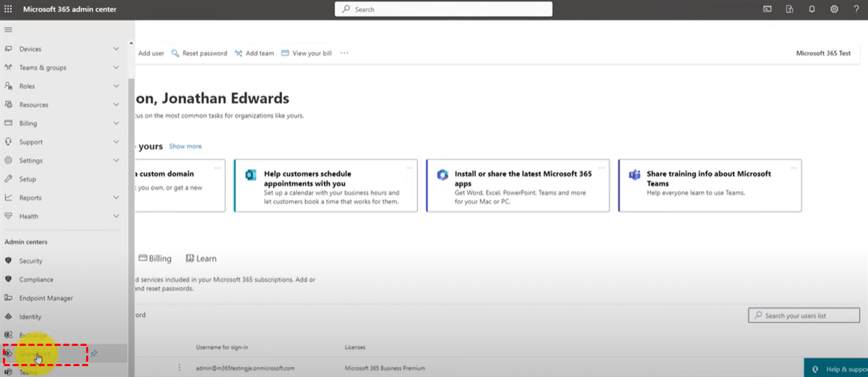
Task: Switch to the Learn tab
Action: point(200,258)
